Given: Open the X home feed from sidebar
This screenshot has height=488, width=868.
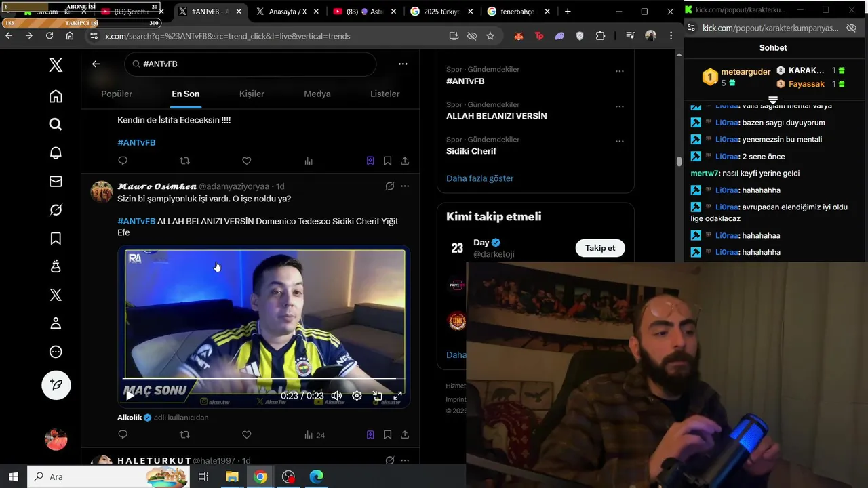Looking at the screenshot, I should click(56, 96).
